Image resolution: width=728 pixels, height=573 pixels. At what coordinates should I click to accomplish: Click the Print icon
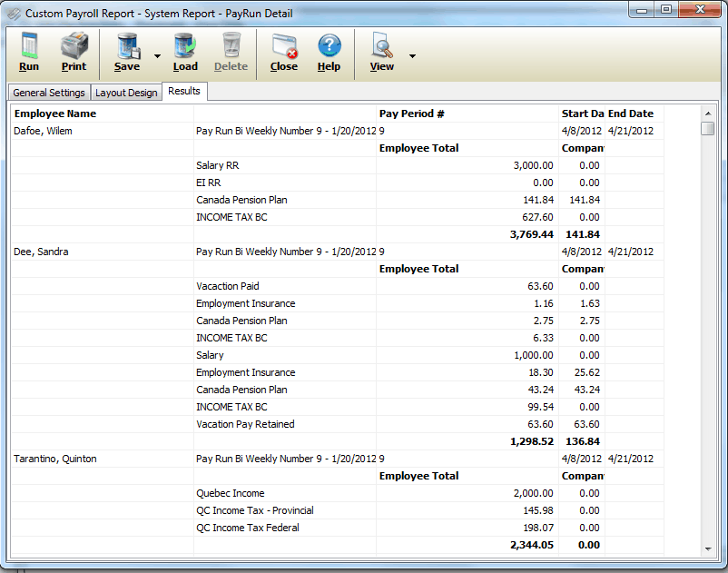coord(74,52)
